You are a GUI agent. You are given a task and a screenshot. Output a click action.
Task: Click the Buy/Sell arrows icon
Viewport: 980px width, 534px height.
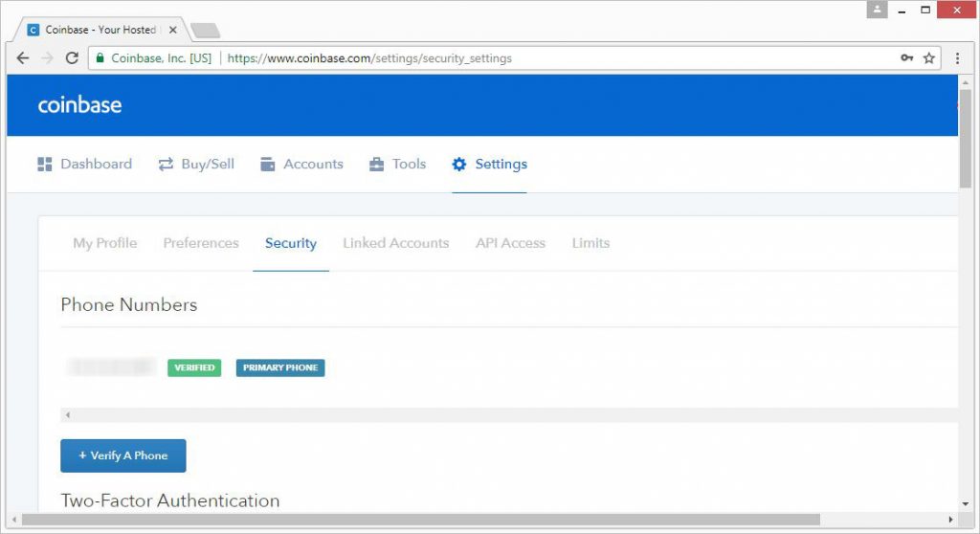pos(166,164)
